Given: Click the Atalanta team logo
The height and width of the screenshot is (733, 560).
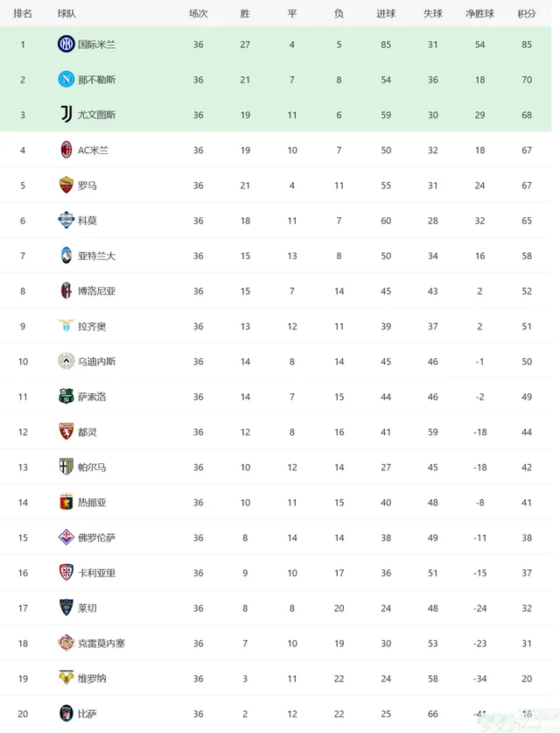Looking at the screenshot, I should [66, 255].
